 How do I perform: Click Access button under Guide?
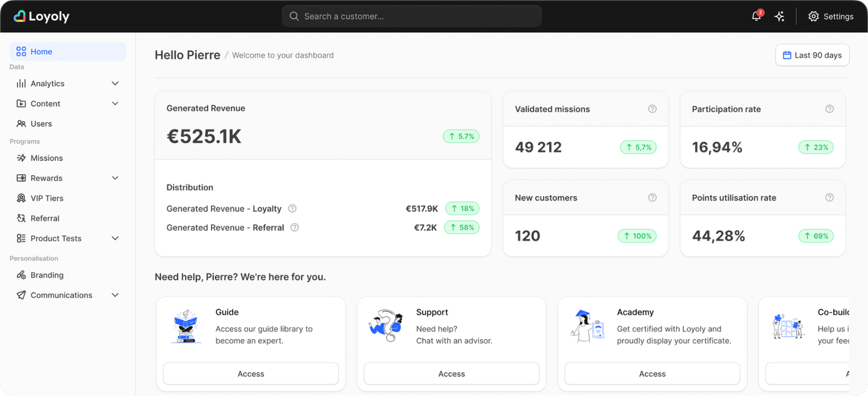click(x=251, y=374)
